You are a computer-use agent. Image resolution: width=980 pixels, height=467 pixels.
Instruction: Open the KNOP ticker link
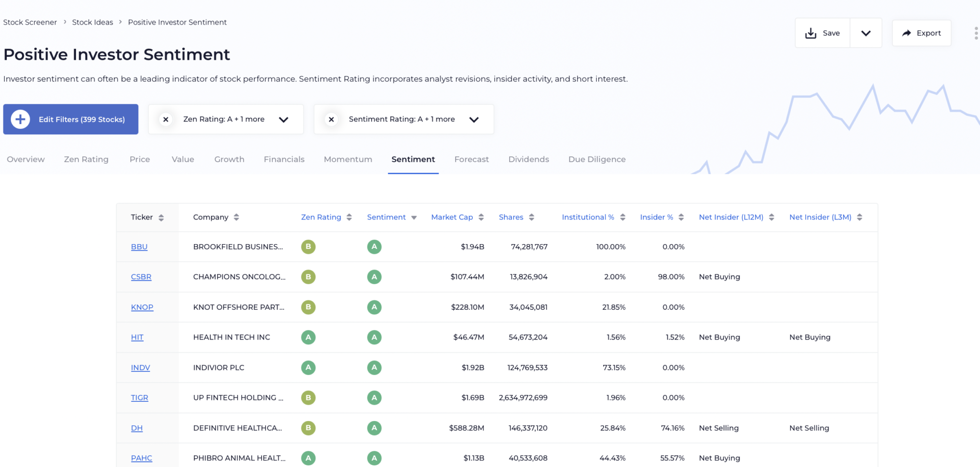(x=142, y=307)
